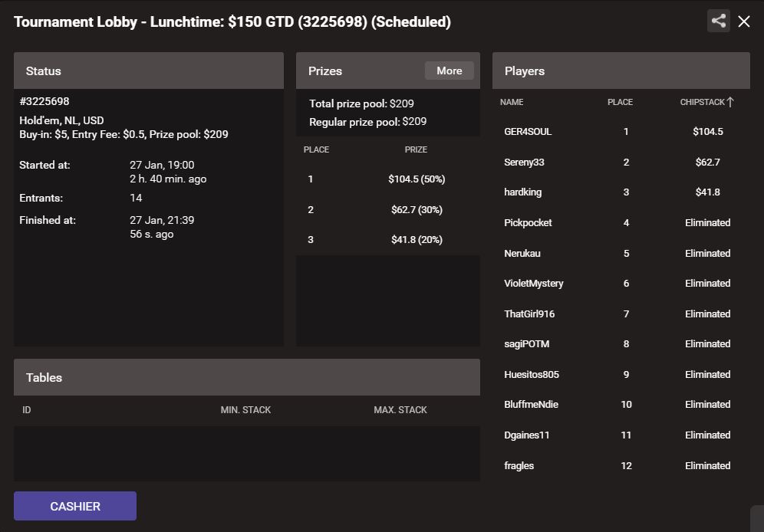Screen dimensions: 764x532
Task: Click the share icon in the header
Action: pyautogui.click(x=718, y=21)
